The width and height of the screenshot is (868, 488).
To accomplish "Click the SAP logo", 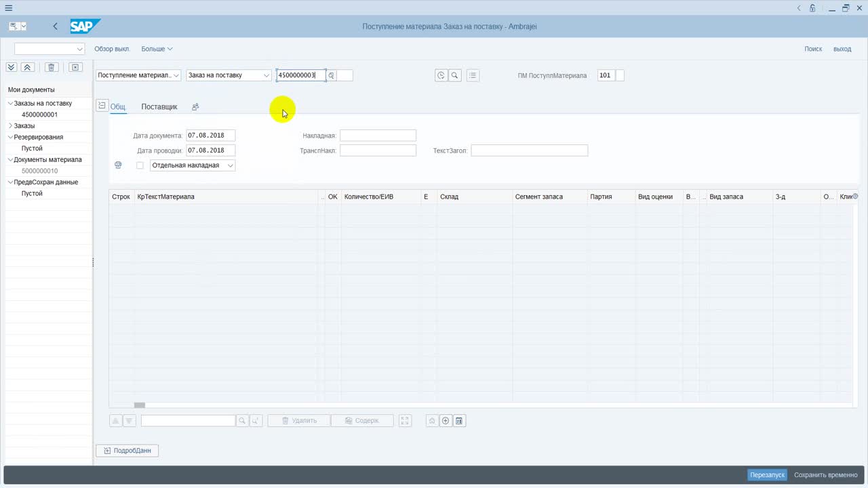I will 85,26.
